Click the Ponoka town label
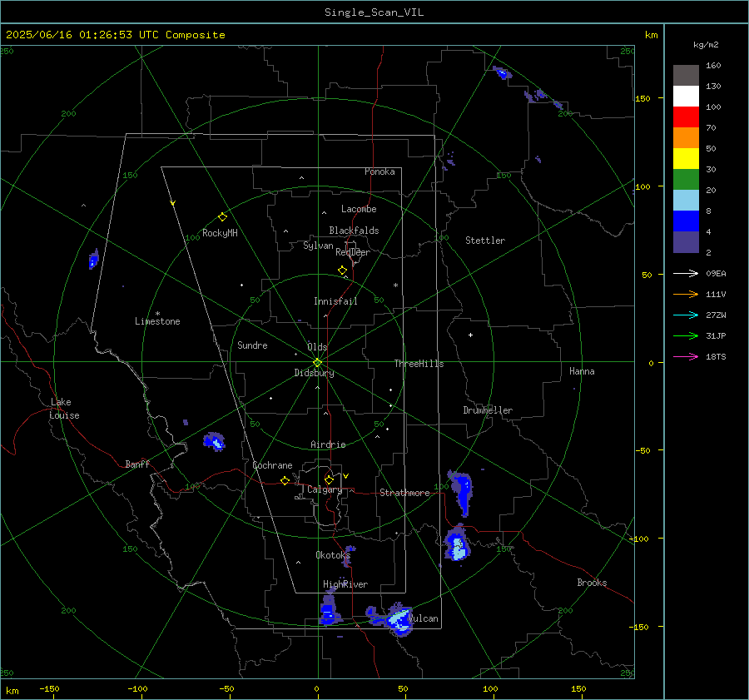This screenshot has height=700, width=749. pos(379,171)
